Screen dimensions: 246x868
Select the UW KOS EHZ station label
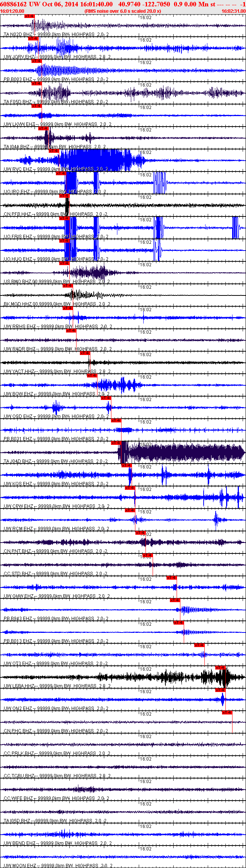click(x=56, y=484)
